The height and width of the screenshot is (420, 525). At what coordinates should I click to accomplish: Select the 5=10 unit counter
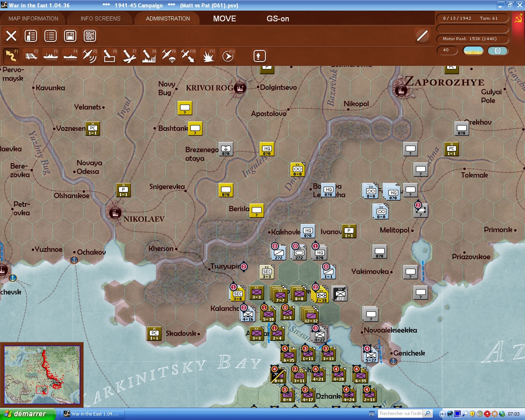point(268,314)
